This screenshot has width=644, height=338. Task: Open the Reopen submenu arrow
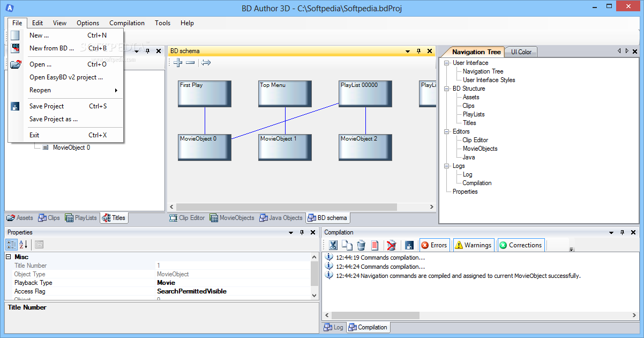116,90
